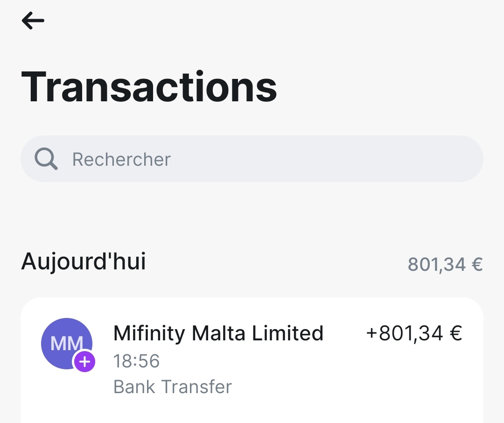504x423 pixels.
Task: Click the word Bank under the timestamp
Action: [x=134, y=387]
